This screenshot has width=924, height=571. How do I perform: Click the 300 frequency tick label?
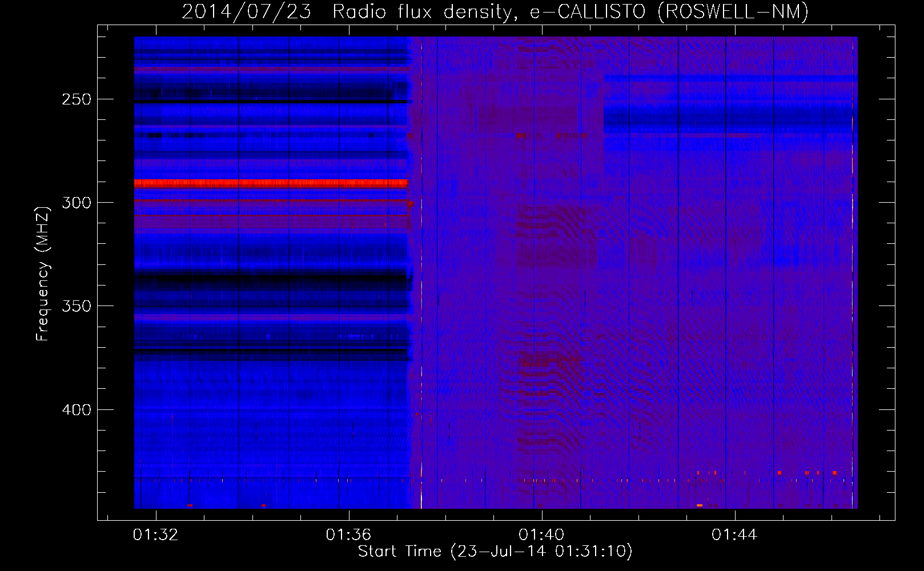77,203
